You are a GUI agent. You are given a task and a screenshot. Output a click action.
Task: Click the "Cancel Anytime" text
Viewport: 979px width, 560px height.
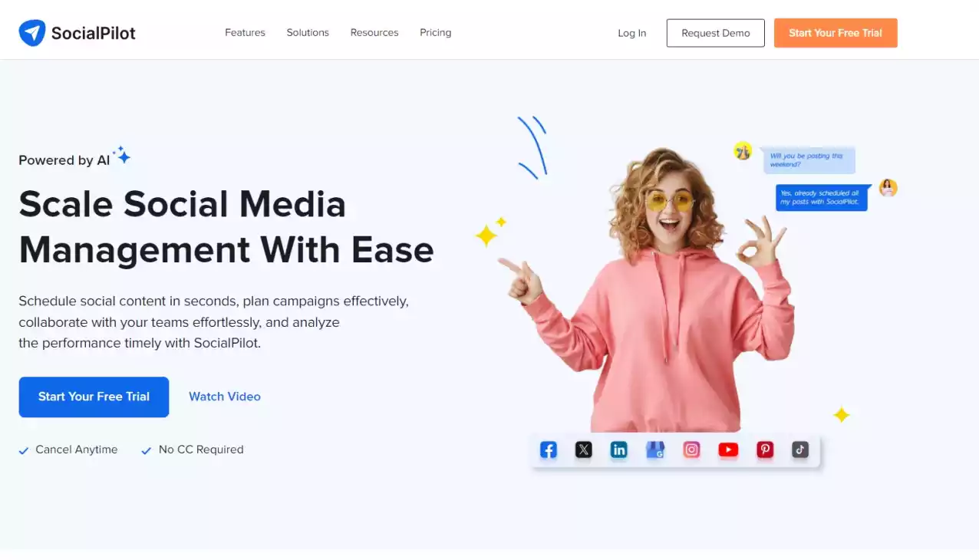(77, 450)
